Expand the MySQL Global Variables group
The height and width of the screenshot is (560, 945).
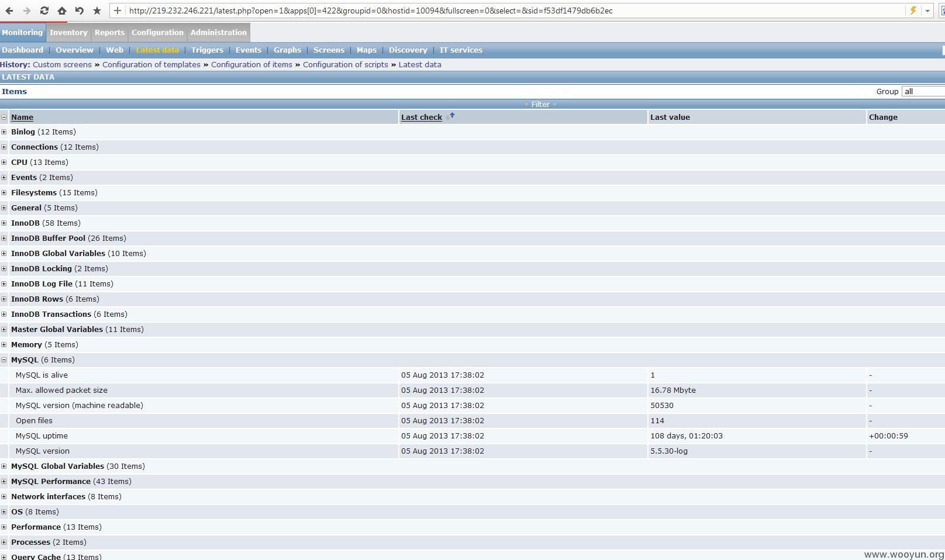click(4, 466)
